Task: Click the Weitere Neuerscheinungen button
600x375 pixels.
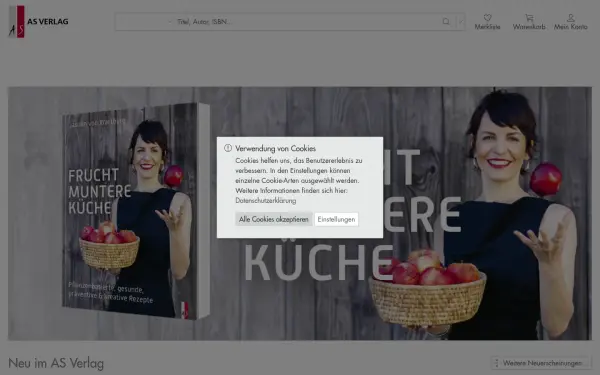Action: pyautogui.click(x=541, y=363)
